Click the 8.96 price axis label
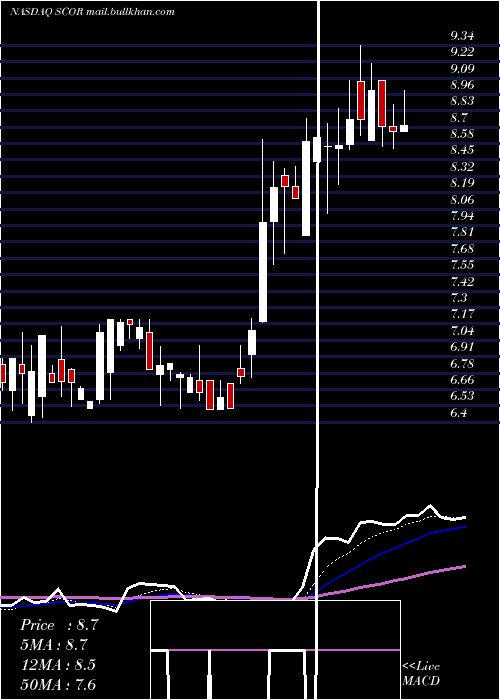The width and height of the screenshot is (500, 700). [462, 85]
